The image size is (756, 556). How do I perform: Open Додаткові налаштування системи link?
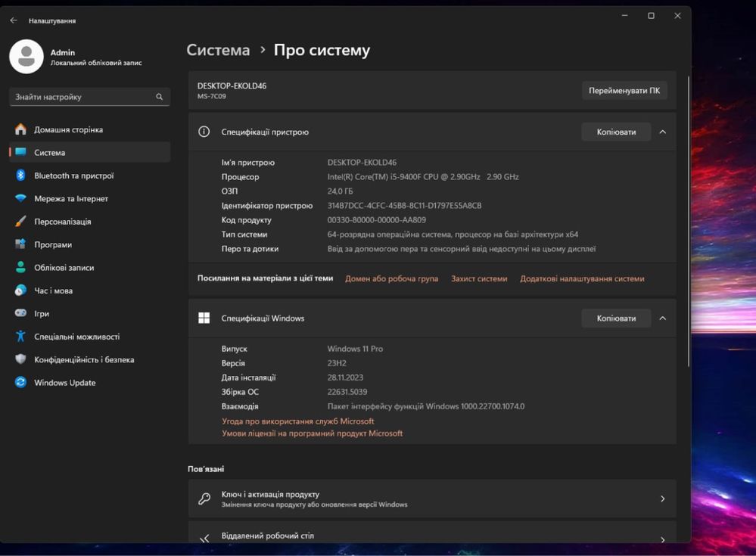coord(582,278)
